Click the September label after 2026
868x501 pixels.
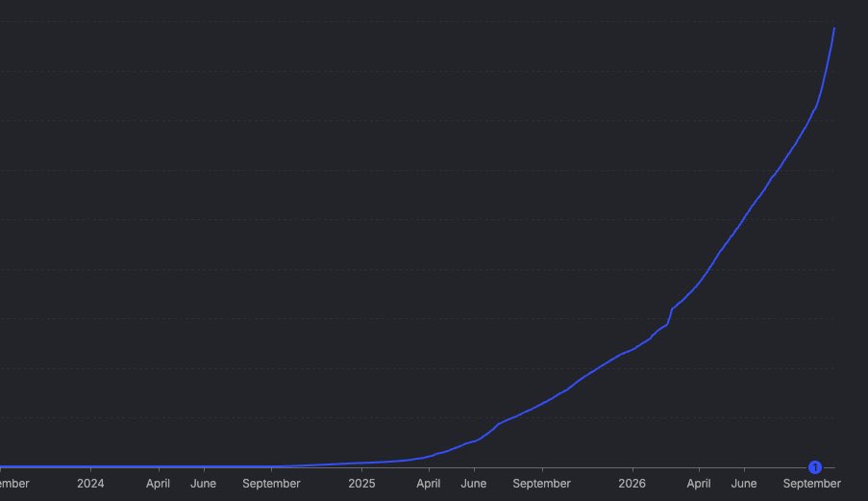point(812,484)
